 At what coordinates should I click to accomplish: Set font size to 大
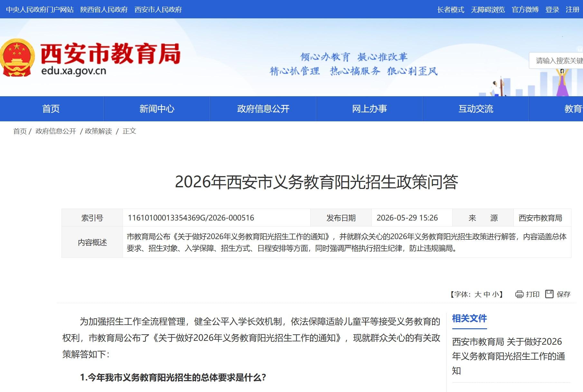(478, 294)
